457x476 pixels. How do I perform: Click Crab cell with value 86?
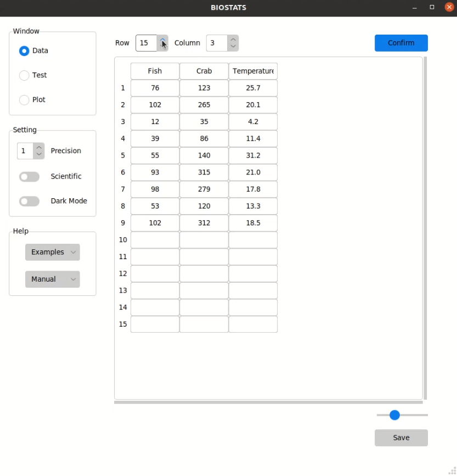pyautogui.click(x=204, y=139)
